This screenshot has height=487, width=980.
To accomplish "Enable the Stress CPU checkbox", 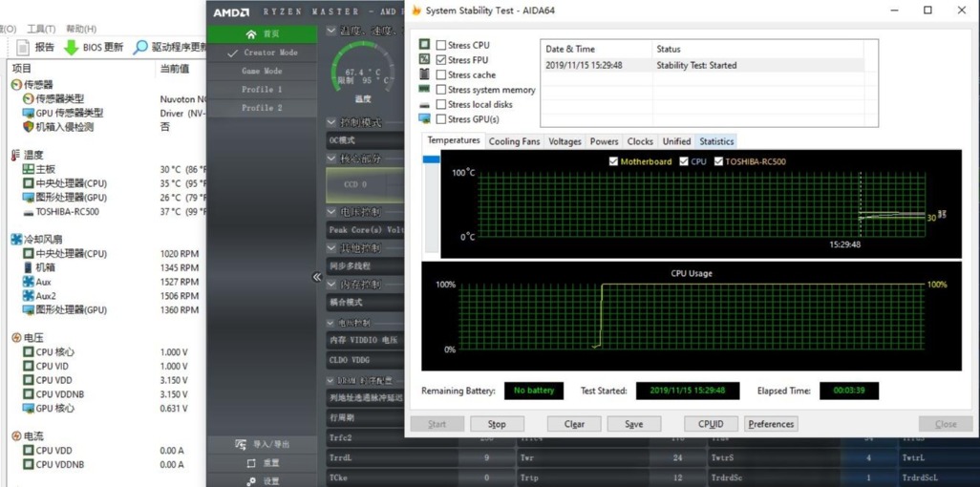I will coord(441,45).
